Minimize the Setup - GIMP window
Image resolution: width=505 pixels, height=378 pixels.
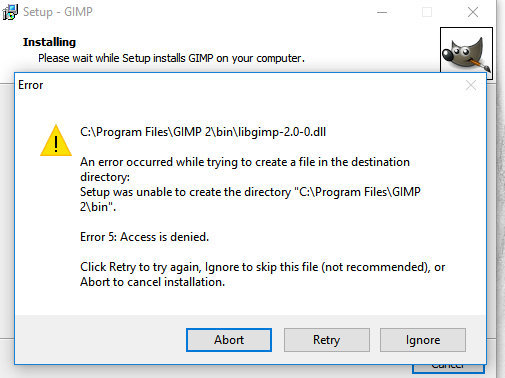tap(382, 12)
